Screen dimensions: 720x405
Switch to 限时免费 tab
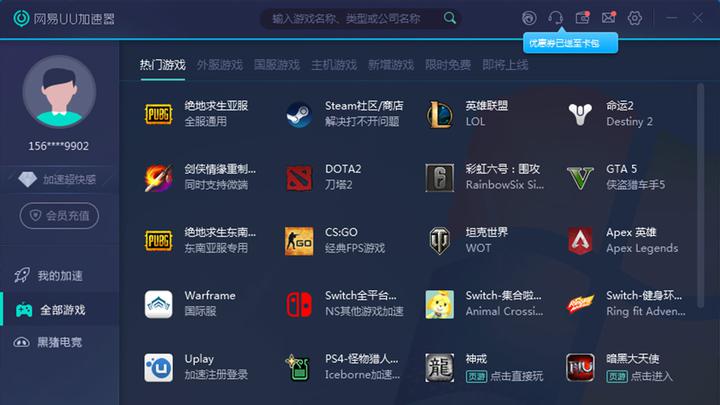pyautogui.click(x=448, y=65)
